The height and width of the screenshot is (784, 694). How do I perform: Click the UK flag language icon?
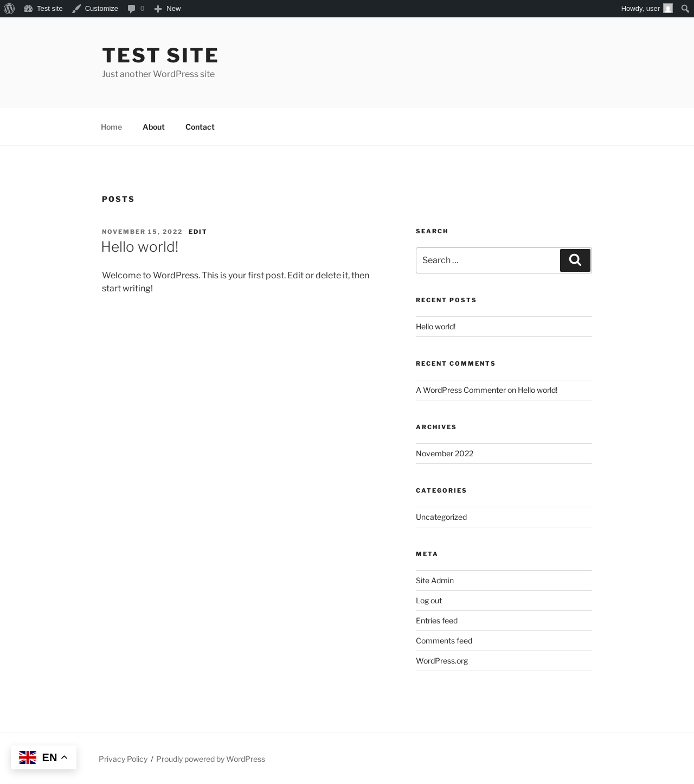pos(28,757)
